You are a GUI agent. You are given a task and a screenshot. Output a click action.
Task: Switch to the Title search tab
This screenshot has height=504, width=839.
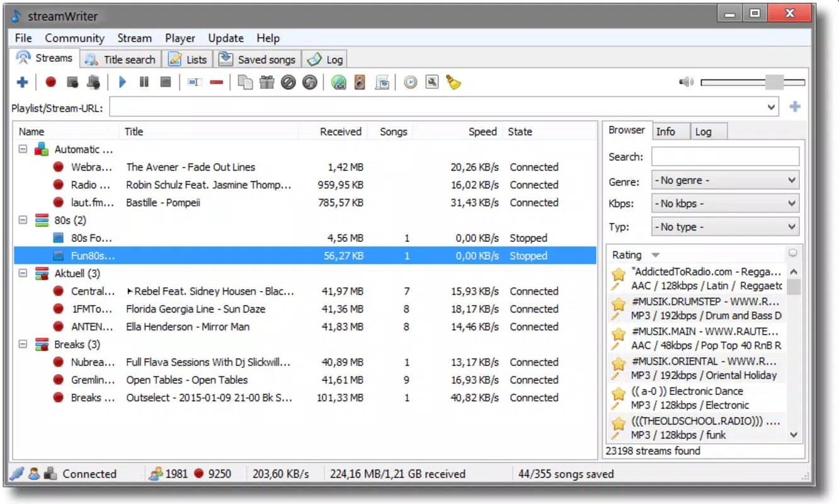point(120,59)
